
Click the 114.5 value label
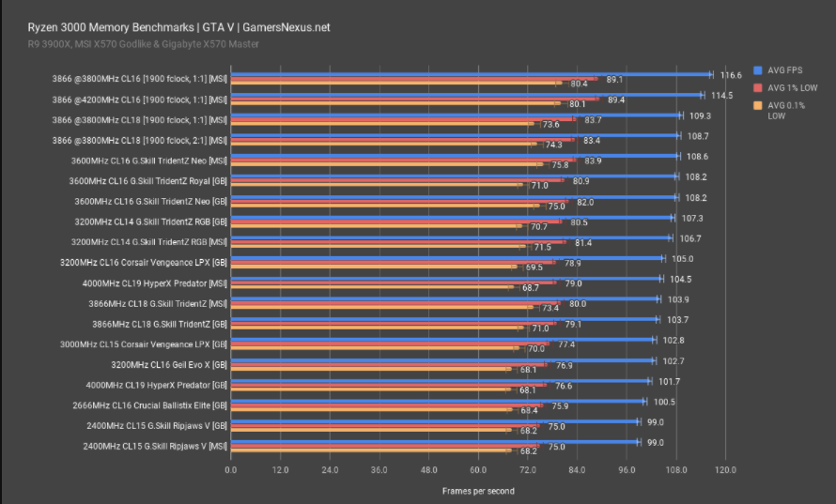(718, 95)
